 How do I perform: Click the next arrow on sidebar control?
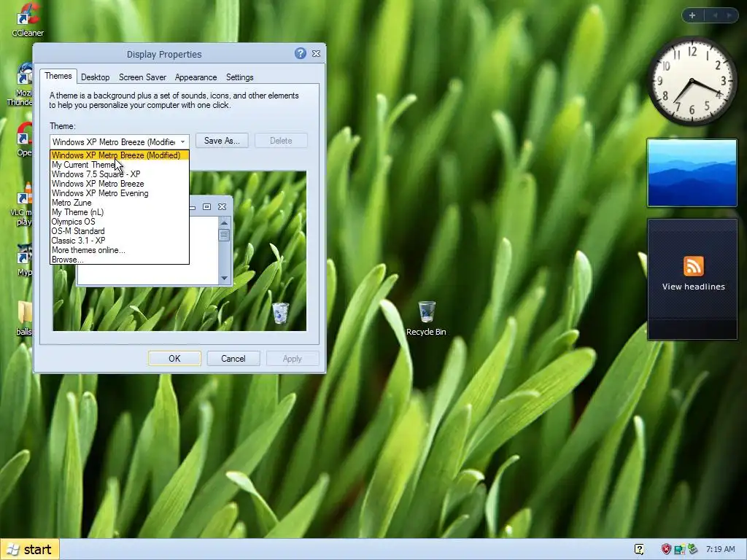pyautogui.click(x=729, y=16)
